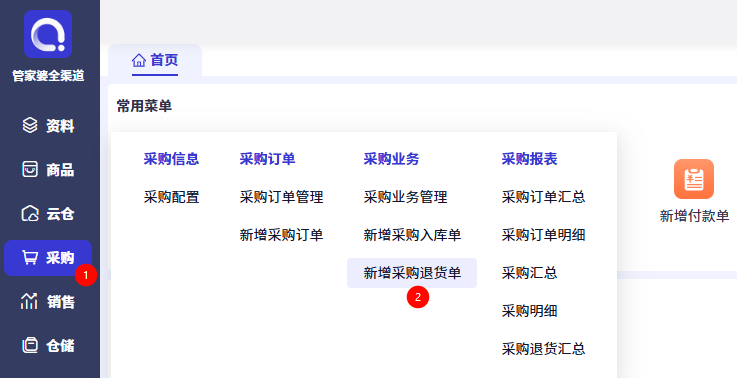Click the 采购业务 column heading

(391, 159)
